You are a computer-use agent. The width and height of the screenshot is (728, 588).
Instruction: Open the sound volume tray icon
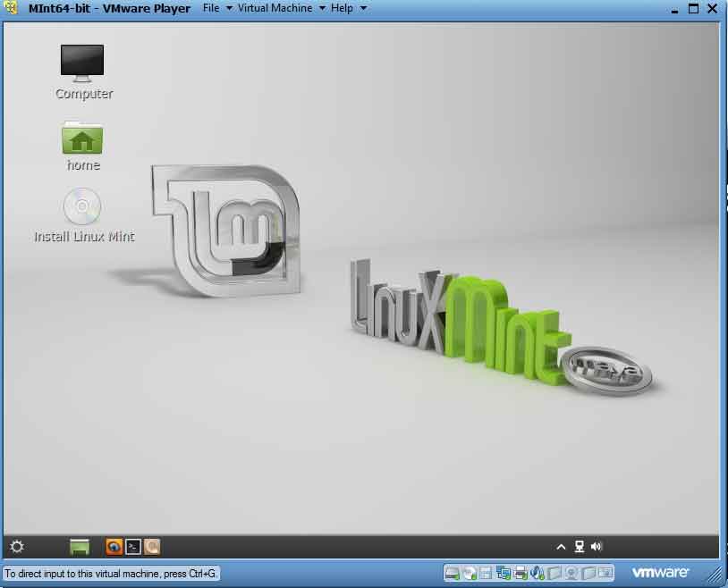[597, 547]
